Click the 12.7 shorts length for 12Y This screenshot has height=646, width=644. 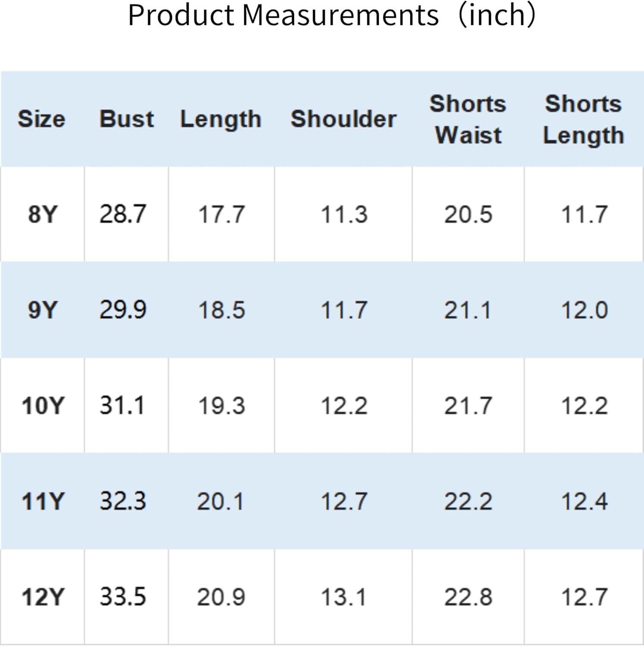pyautogui.click(x=584, y=597)
